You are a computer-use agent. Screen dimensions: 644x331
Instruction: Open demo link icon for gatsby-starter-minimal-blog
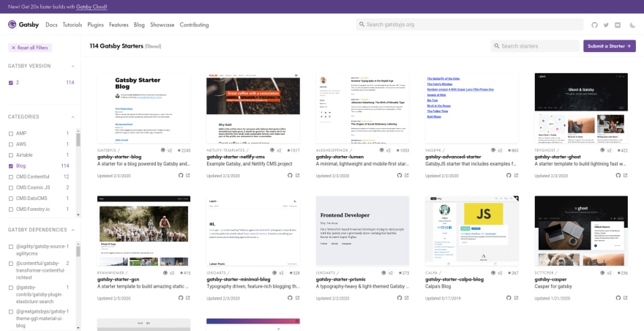(297, 298)
